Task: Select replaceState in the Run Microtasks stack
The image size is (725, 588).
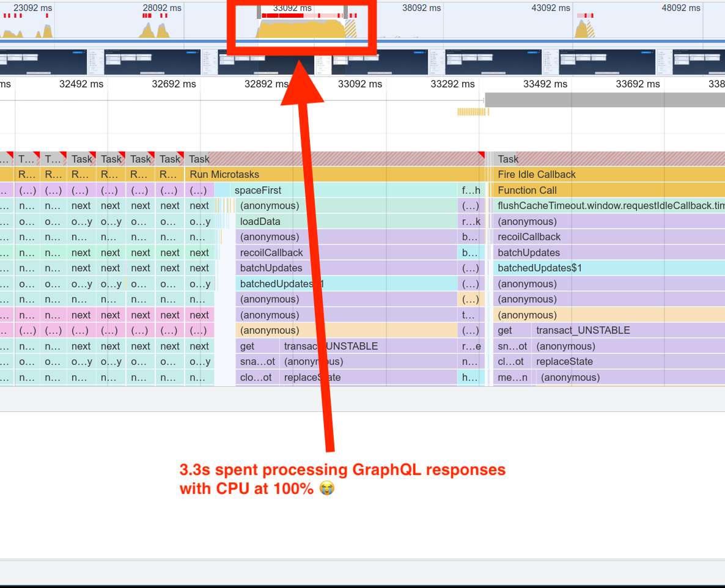Action: 367,378
